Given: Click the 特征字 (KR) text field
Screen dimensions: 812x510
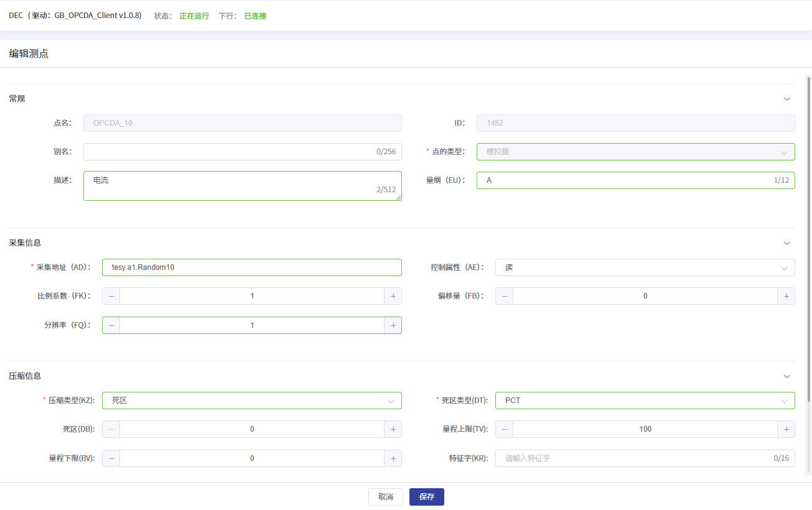Looking at the screenshot, I should pyautogui.click(x=635, y=458).
